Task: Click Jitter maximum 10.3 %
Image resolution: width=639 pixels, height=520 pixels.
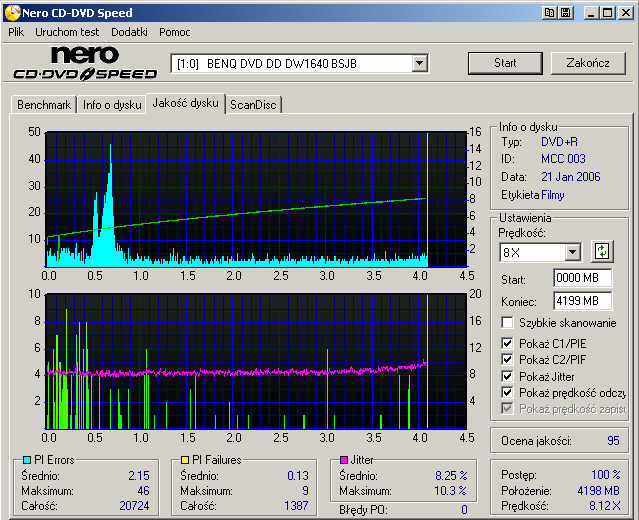Action: pyautogui.click(x=450, y=491)
